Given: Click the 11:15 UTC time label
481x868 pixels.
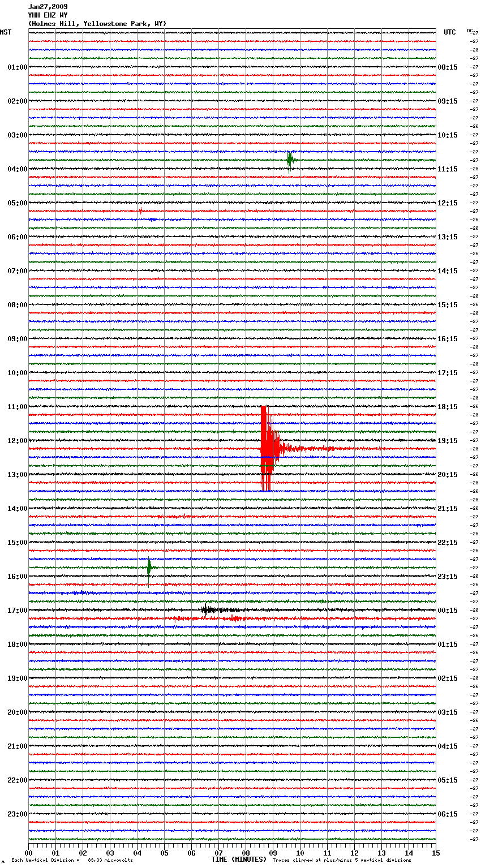Looking at the screenshot, I should (x=448, y=169).
